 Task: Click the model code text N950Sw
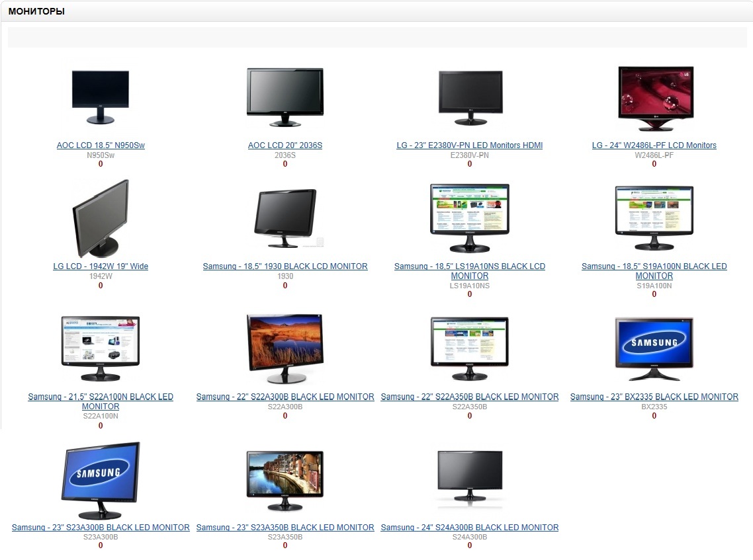[101, 155]
